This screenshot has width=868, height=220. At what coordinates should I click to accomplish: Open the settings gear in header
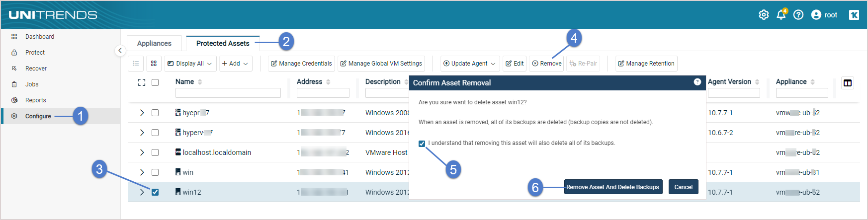click(764, 15)
